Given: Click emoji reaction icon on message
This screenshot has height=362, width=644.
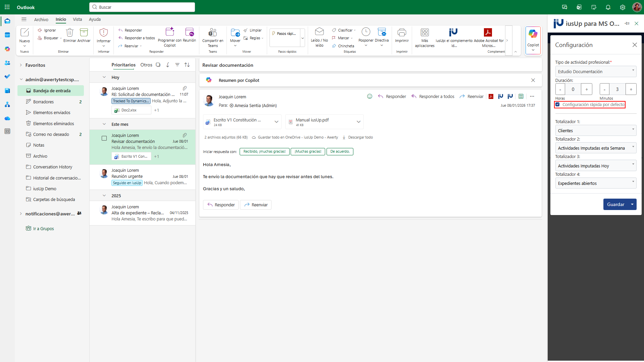Looking at the screenshot, I should pos(369,97).
